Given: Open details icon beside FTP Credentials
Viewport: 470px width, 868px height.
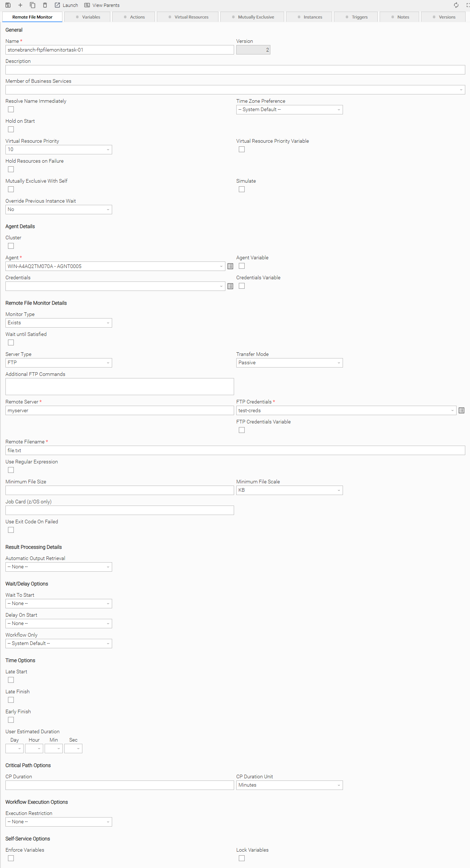Looking at the screenshot, I should (461, 410).
